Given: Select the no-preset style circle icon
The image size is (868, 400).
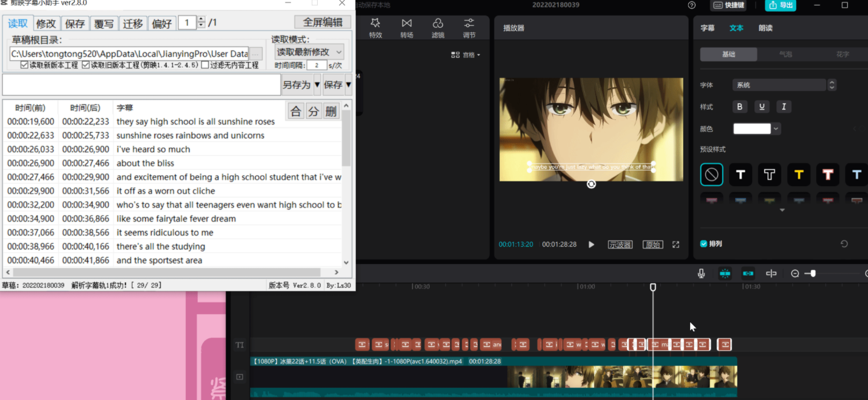Looking at the screenshot, I should point(712,175).
